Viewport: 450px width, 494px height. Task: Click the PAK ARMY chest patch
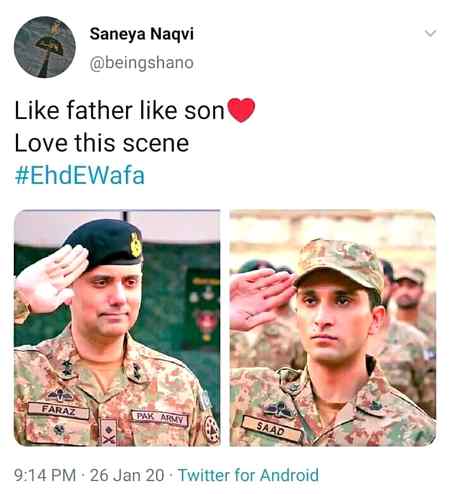pos(160,418)
